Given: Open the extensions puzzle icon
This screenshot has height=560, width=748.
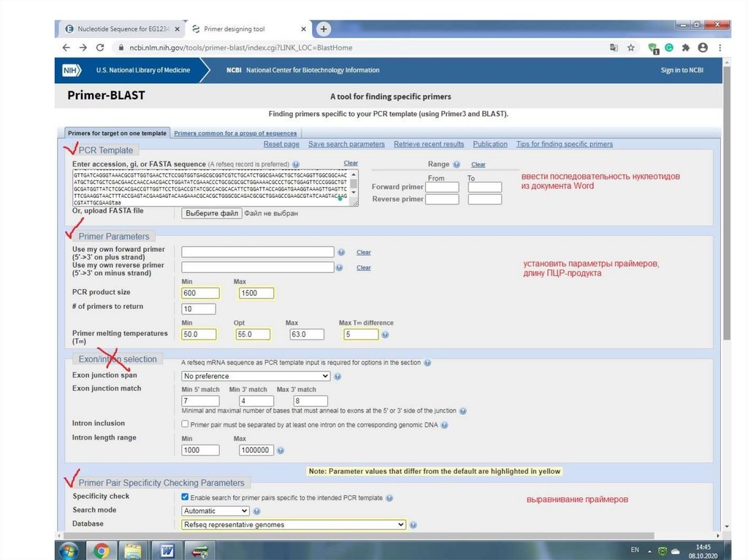Looking at the screenshot, I should [685, 47].
